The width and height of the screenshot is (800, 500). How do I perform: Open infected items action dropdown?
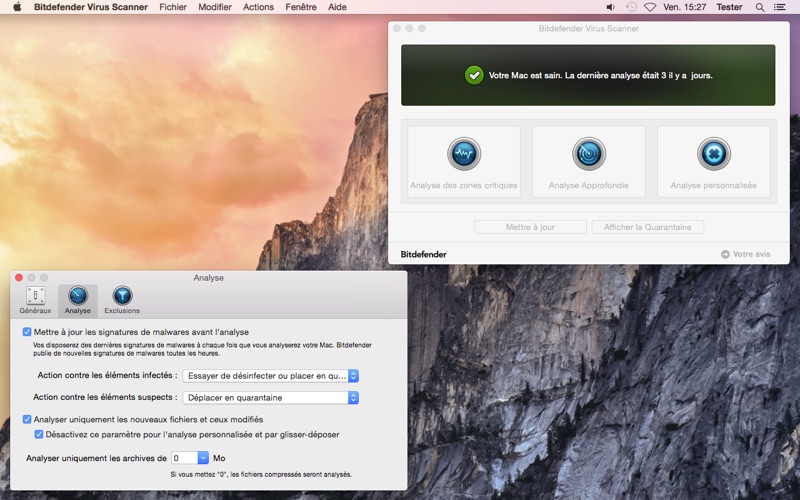(x=270, y=376)
